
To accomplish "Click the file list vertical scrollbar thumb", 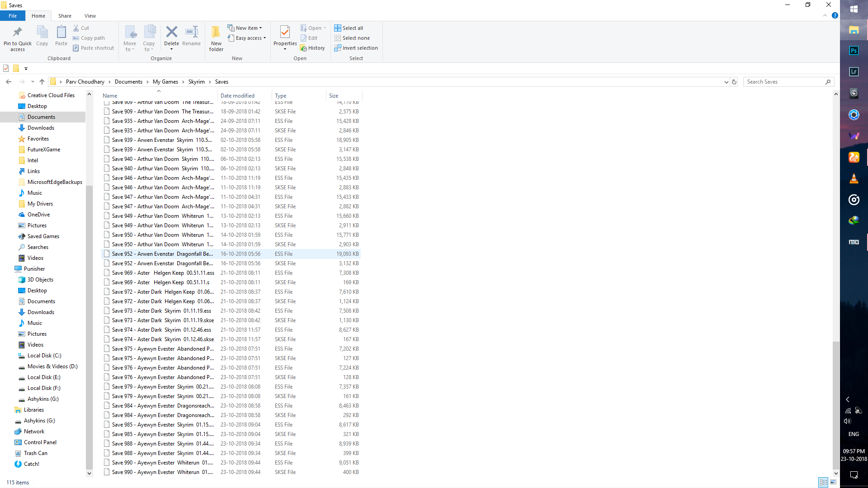I will pos(835,405).
